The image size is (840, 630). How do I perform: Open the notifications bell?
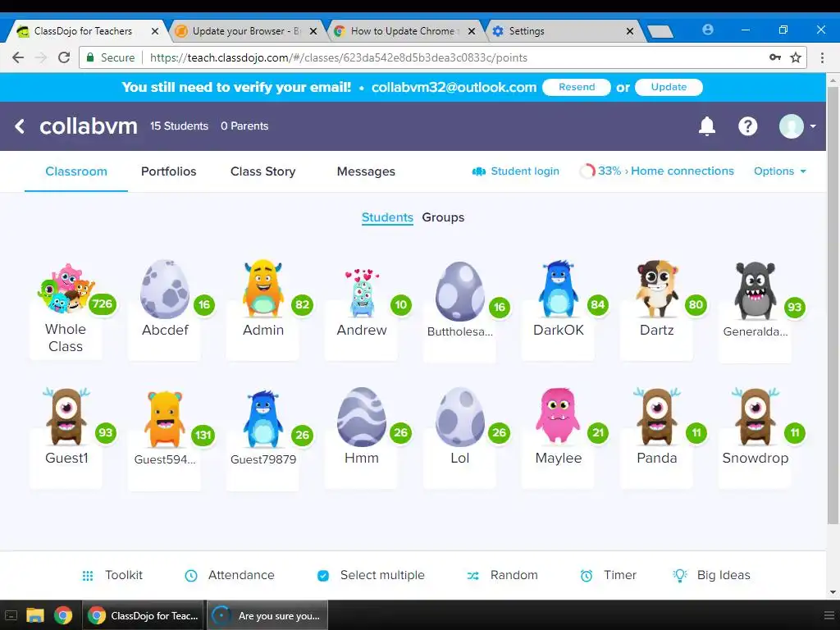706,126
